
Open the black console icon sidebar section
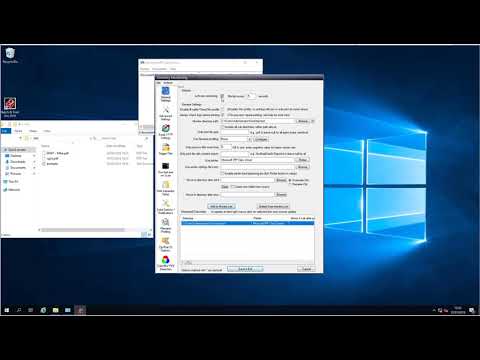pyautogui.click(x=166, y=169)
